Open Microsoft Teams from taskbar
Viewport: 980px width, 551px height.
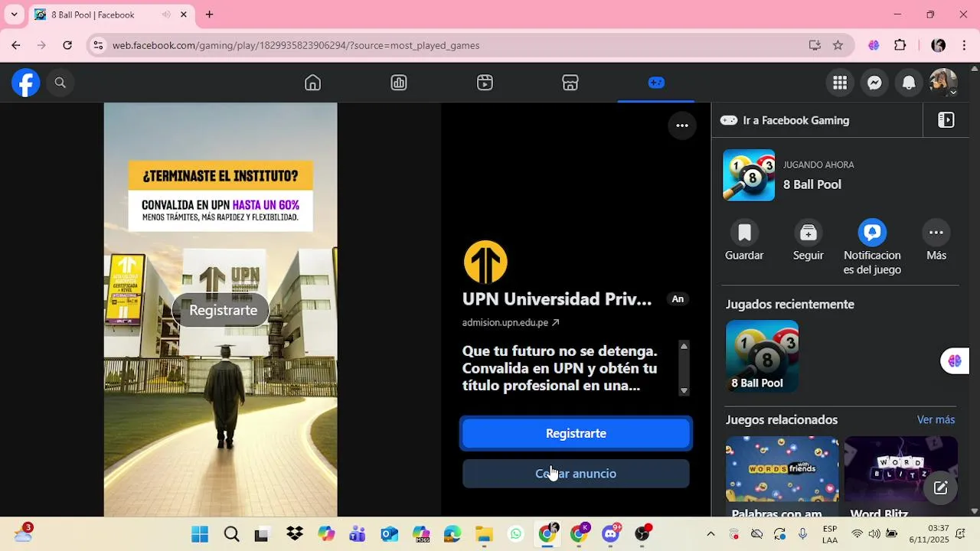[358, 534]
